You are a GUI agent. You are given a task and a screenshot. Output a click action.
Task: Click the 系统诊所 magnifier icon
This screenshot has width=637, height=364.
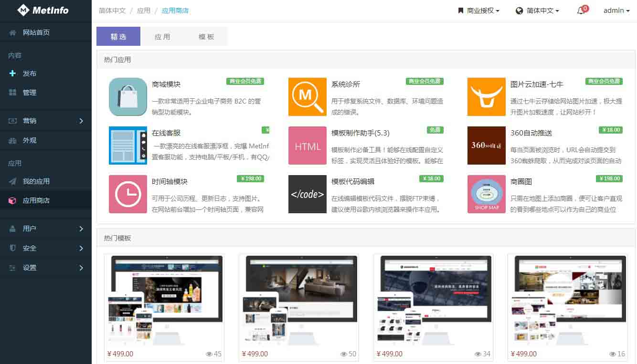(307, 97)
